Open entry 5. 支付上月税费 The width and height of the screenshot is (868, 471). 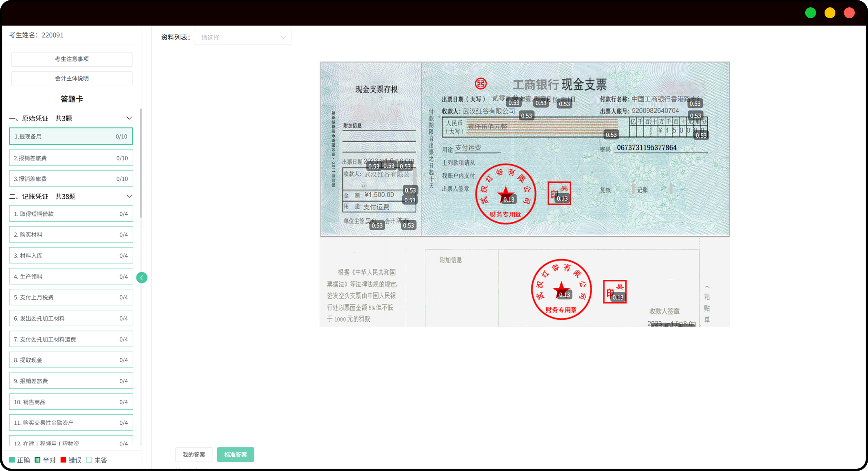(x=71, y=297)
